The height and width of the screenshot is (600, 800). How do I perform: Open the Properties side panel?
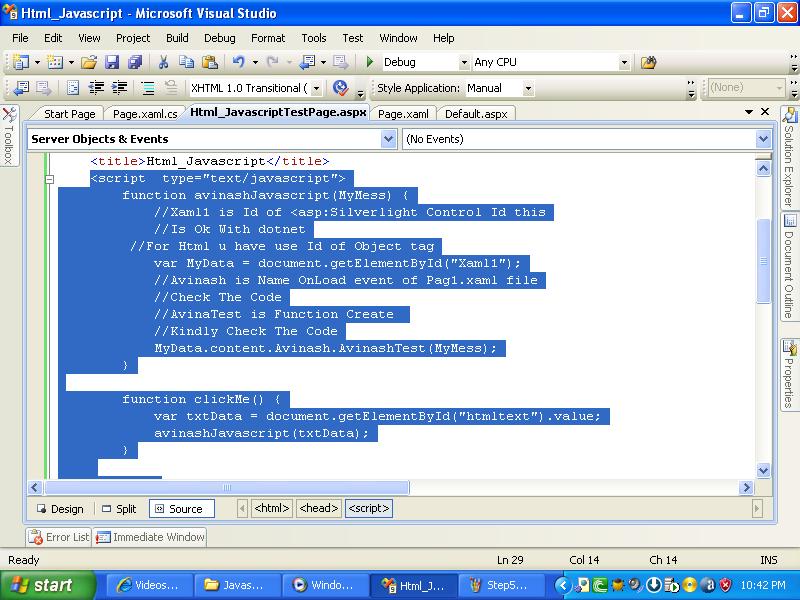tap(789, 374)
